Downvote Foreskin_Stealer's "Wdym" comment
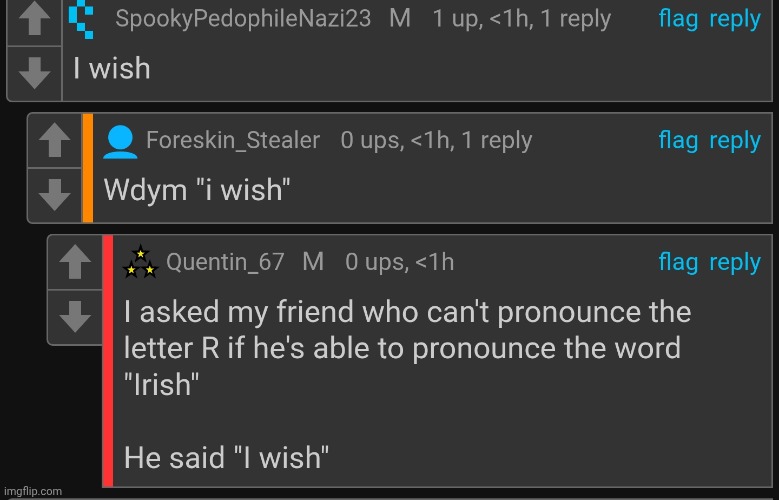 tap(54, 192)
